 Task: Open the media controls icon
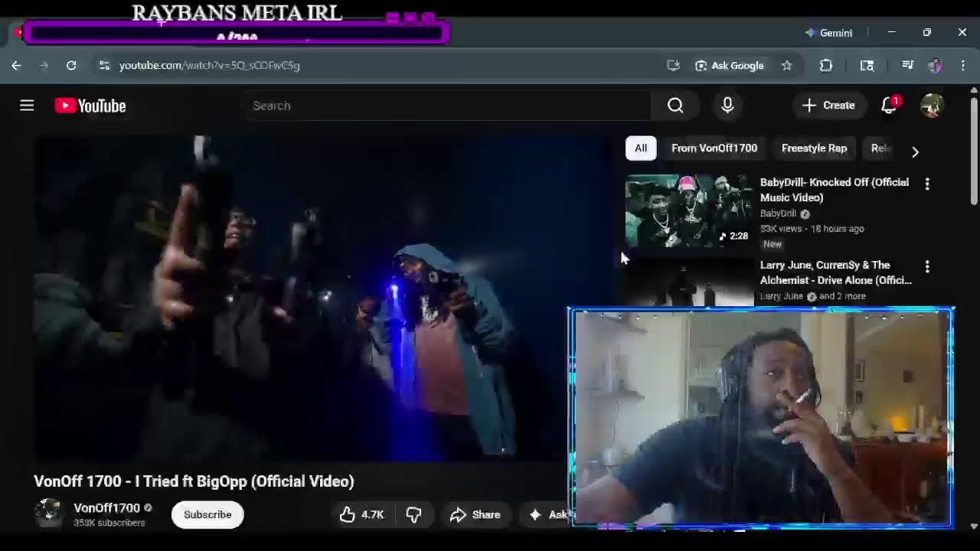click(x=907, y=65)
